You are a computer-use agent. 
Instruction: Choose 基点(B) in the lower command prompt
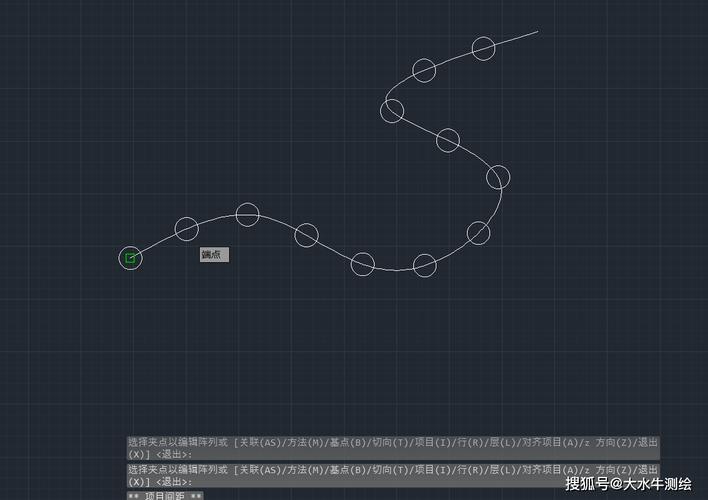(348, 470)
